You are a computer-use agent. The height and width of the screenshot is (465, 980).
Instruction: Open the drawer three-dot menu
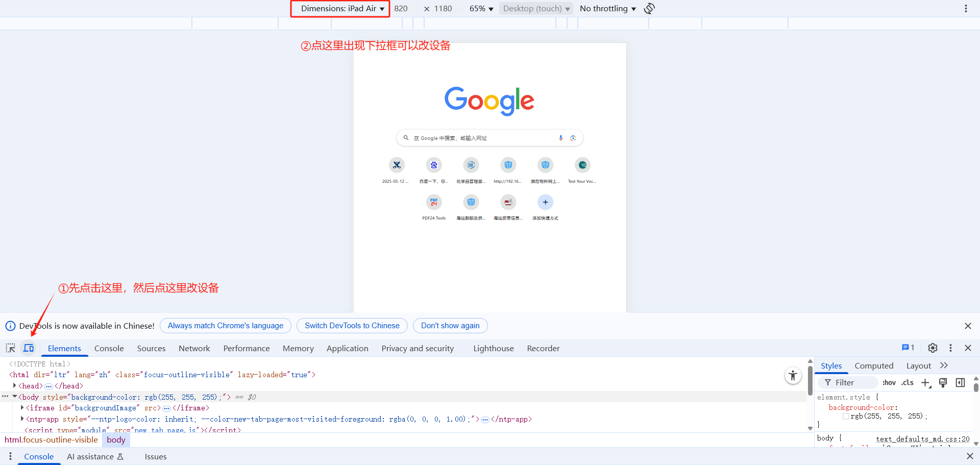(10, 456)
